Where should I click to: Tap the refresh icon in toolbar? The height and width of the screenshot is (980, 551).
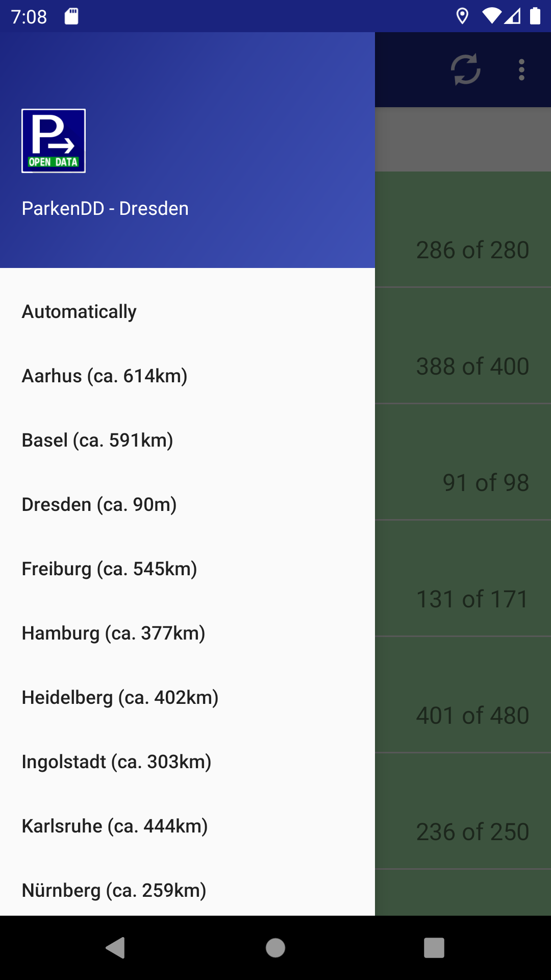(x=465, y=69)
